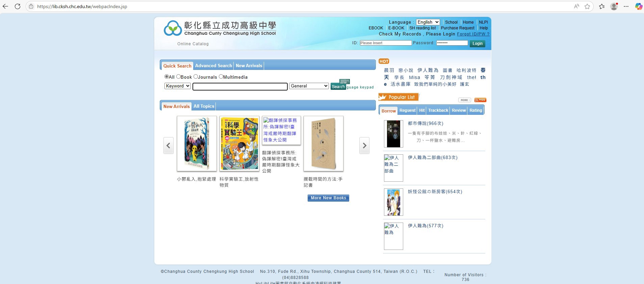This screenshot has height=284, width=644.
Task: Click the school logo icon
Action: [x=173, y=28]
